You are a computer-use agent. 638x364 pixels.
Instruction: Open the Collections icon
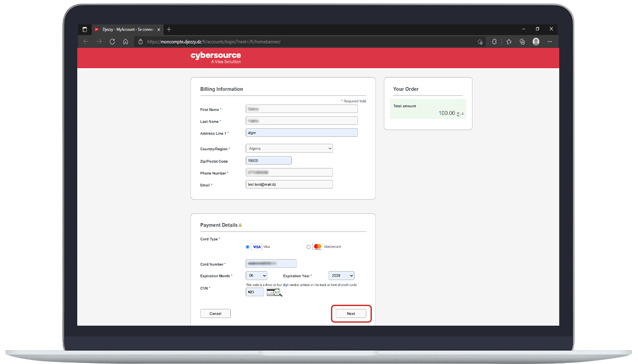522,42
